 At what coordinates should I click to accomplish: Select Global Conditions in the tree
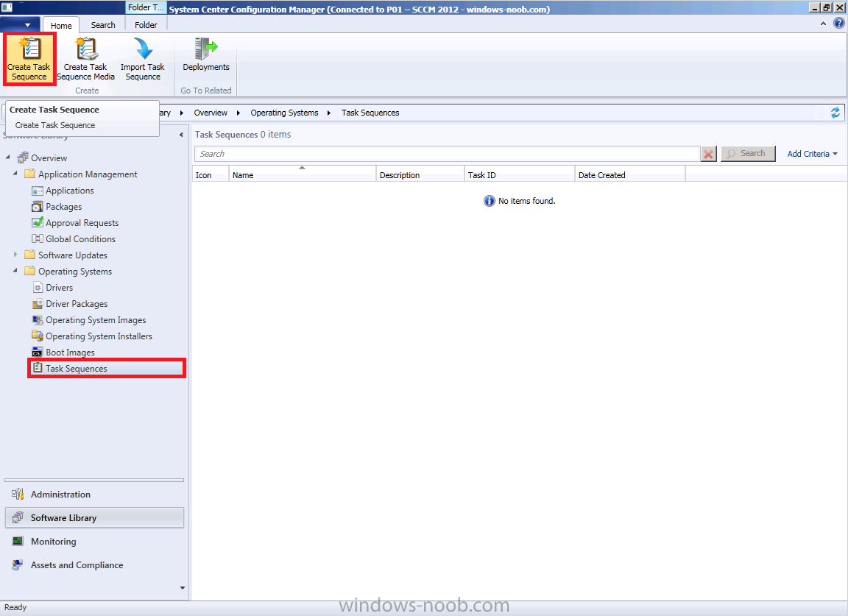tap(80, 239)
